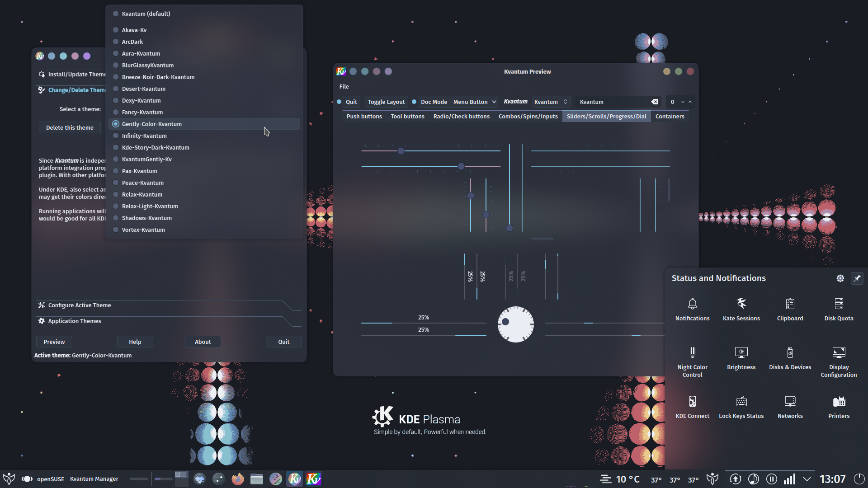Click the Preview button in Kvantum Manager
Image resolution: width=868 pixels, height=488 pixels.
54,342
